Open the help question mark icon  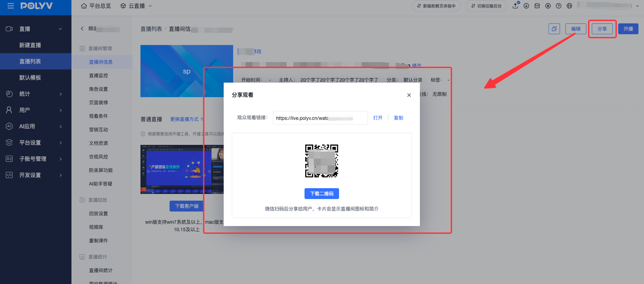[558, 6]
